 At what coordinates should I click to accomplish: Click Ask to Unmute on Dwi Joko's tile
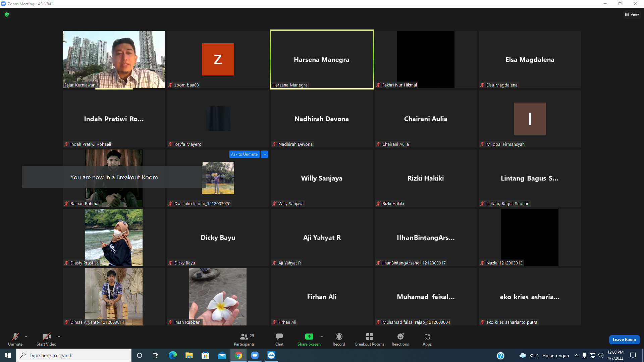click(x=244, y=154)
